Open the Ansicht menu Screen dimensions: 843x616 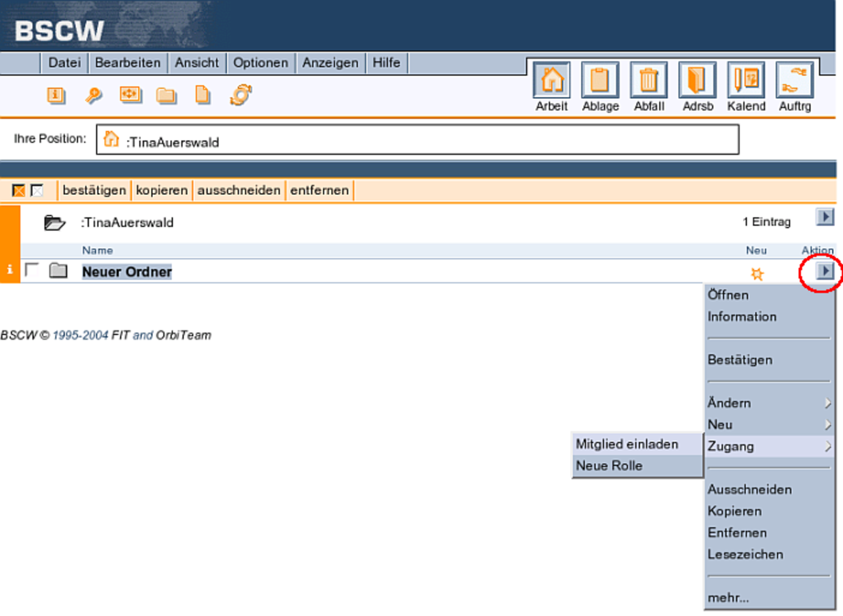[197, 63]
